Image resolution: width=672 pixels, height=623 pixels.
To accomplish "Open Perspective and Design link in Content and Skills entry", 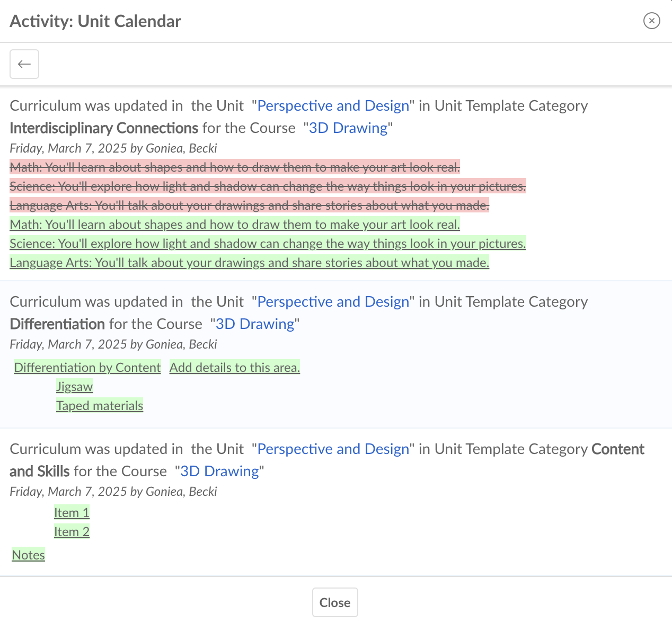I will pos(333,449).
